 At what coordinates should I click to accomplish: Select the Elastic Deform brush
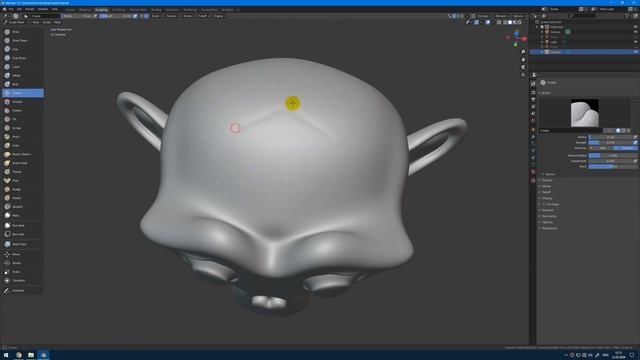click(x=22, y=154)
